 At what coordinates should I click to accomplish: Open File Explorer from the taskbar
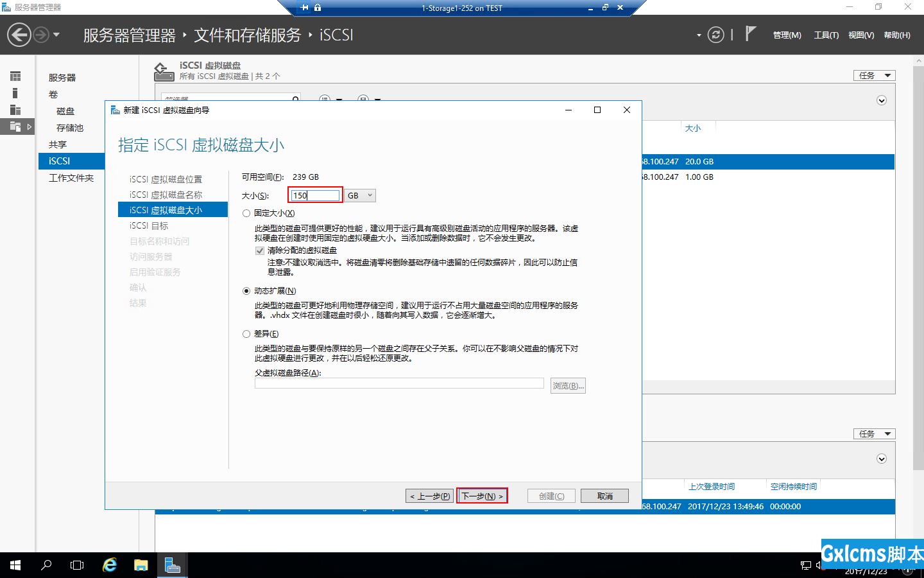click(x=141, y=565)
